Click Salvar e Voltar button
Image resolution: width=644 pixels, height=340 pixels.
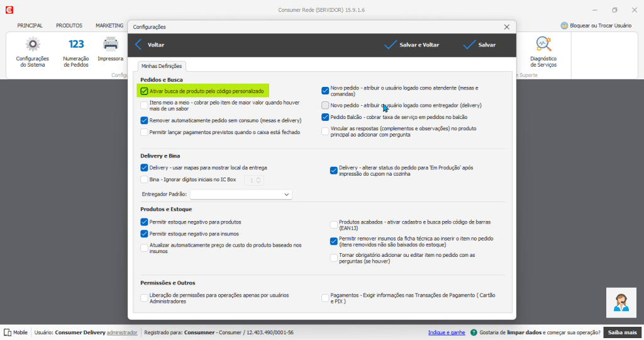[x=412, y=45]
